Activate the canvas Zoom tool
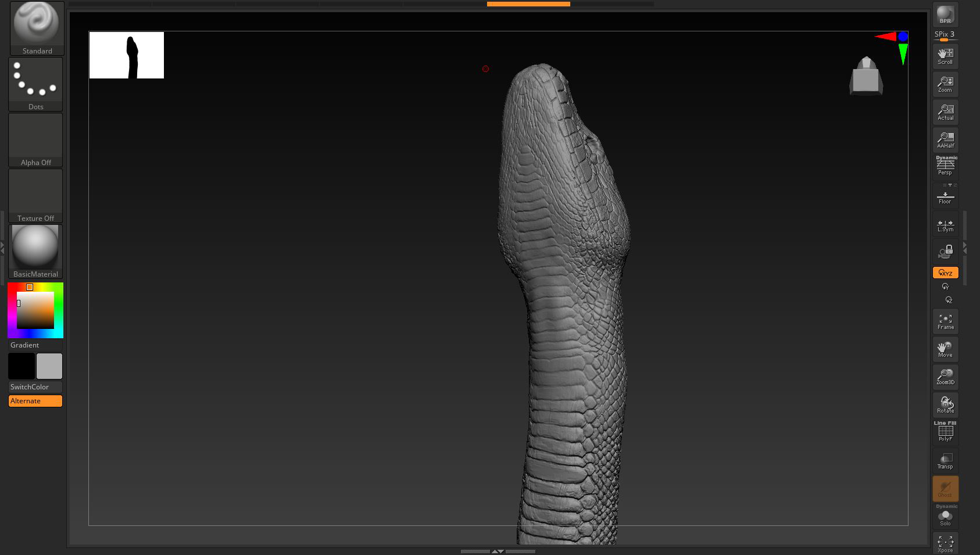The height and width of the screenshot is (555, 980). click(x=945, y=83)
